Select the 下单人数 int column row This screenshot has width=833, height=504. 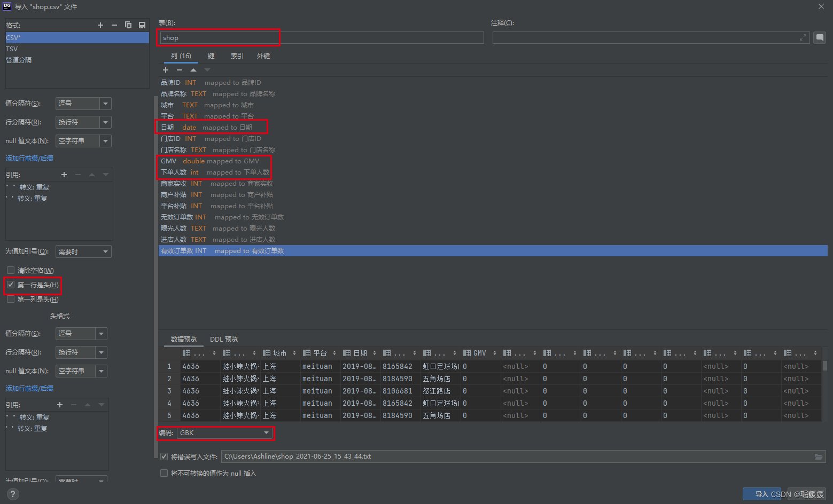pyautogui.click(x=493, y=172)
